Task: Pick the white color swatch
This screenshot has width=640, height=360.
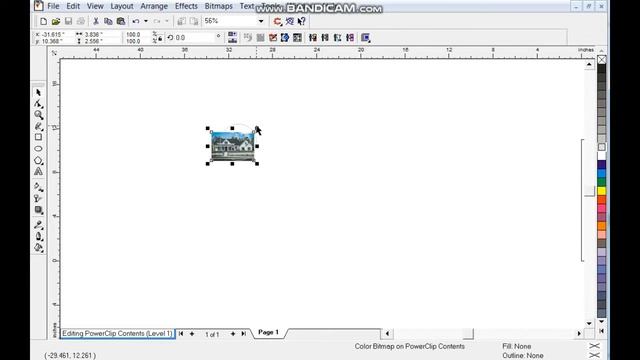Action: (x=602, y=156)
